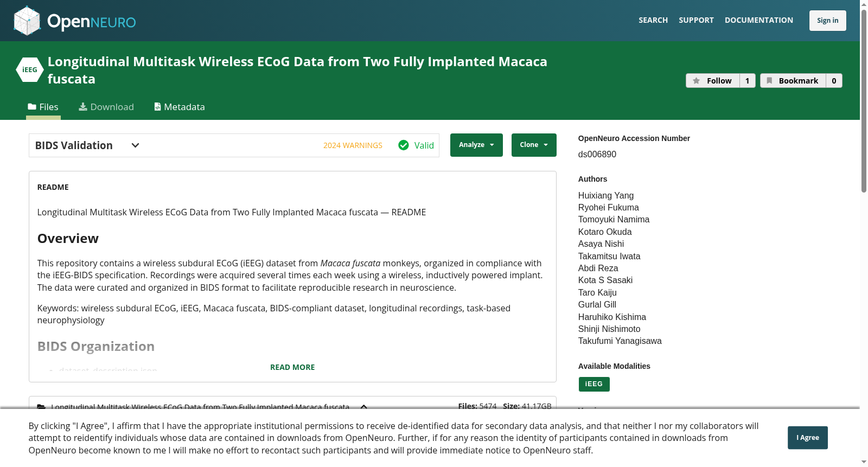
Task: Click the Valid status text
Action: 424,145
